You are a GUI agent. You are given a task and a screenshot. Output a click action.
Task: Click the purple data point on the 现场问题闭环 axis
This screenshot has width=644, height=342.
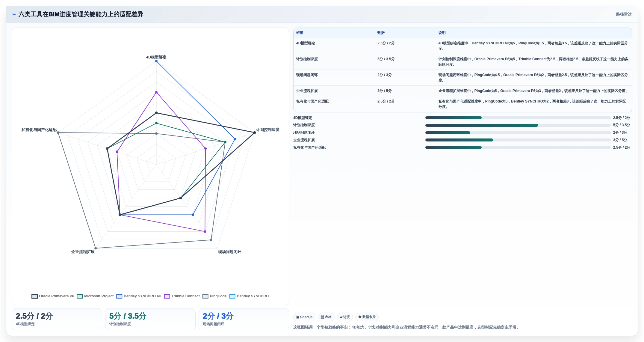pos(205,231)
